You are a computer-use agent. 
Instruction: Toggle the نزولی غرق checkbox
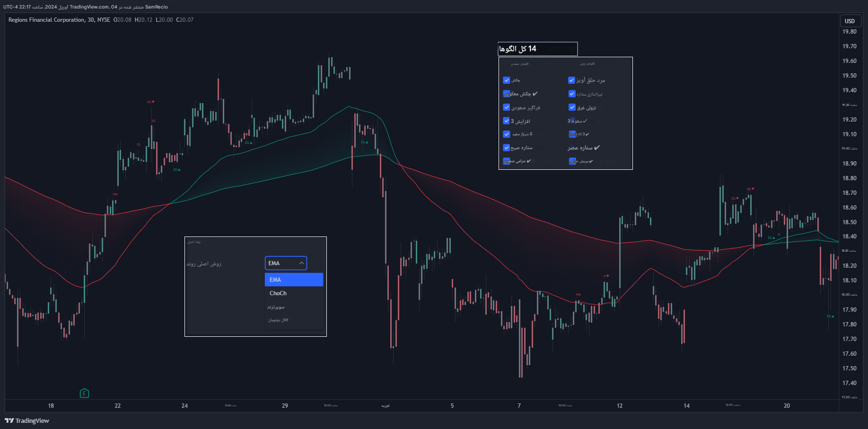(x=572, y=107)
